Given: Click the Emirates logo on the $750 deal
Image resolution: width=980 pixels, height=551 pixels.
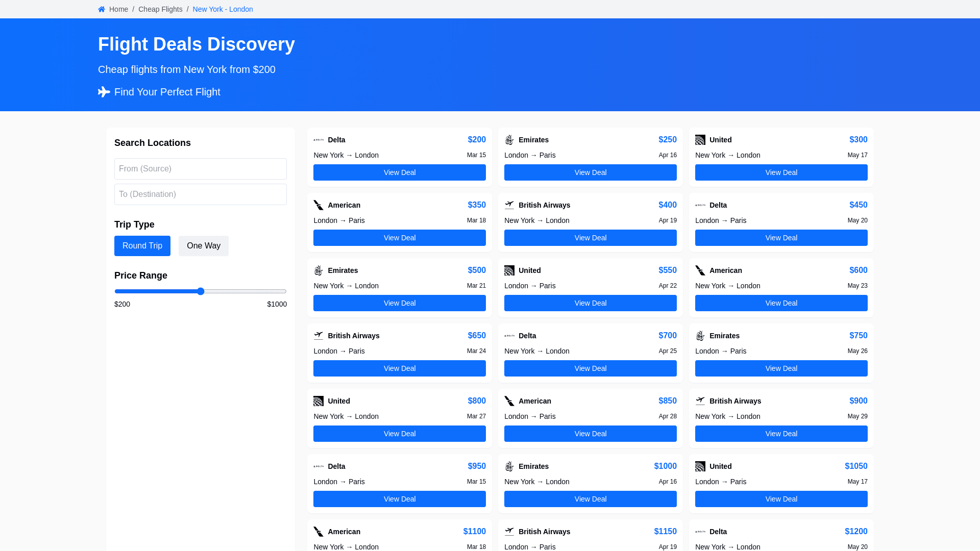Looking at the screenshot, I should [700, 336].
